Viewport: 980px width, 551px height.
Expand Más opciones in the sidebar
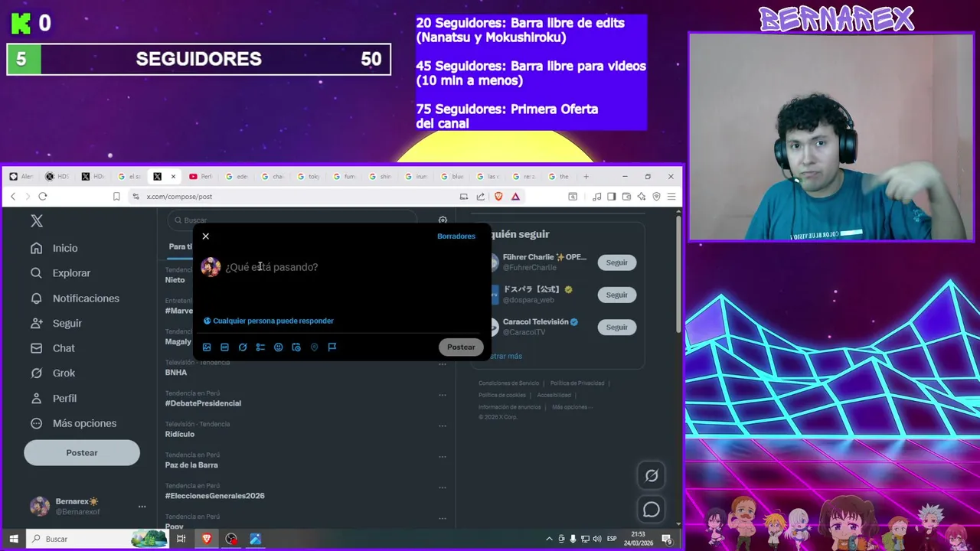point(73,423)
